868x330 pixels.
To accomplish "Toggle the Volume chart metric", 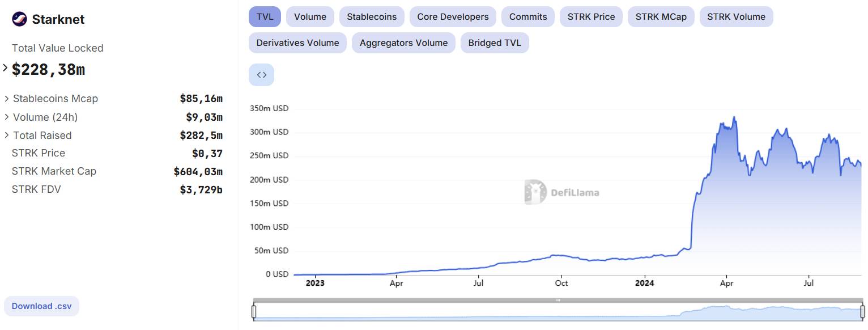I will click(310, 16).
